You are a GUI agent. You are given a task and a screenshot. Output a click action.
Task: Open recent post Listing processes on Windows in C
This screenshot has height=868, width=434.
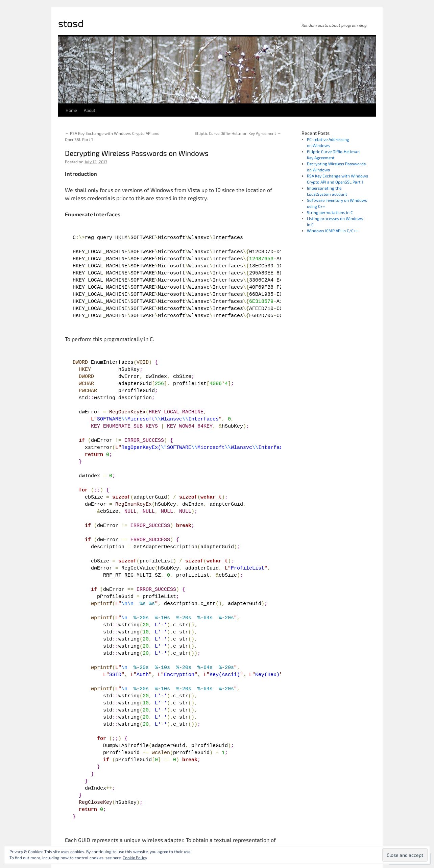(x=335, y=222)
